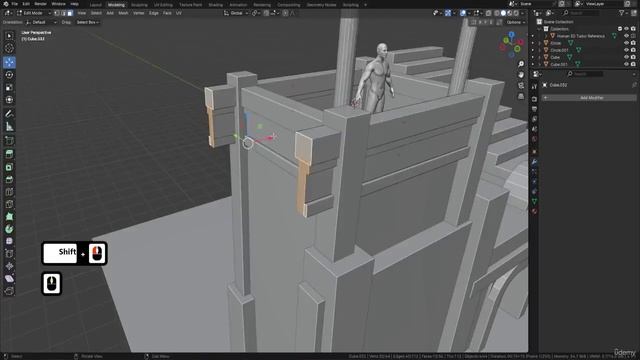Open the Face menu in viewport header
The width and height of the screenshot is (640, 360).
point(167,13)
